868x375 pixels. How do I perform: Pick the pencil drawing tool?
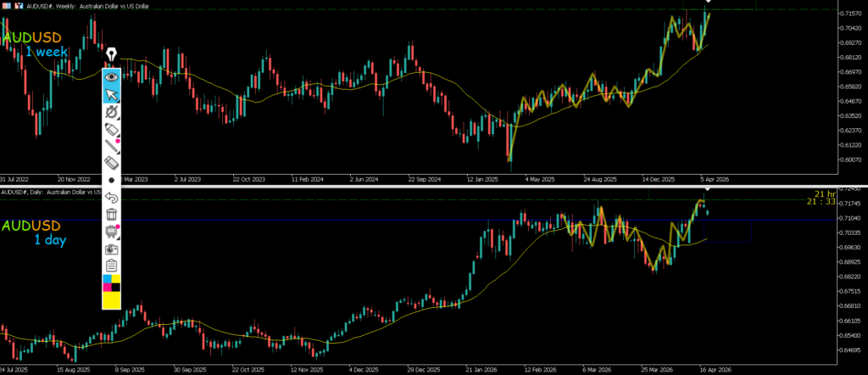(111, 145)
